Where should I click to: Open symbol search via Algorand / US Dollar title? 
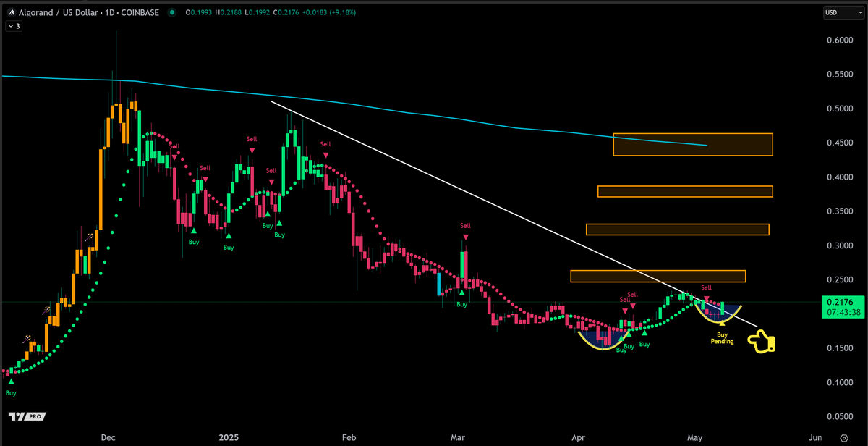click(64, 12)
